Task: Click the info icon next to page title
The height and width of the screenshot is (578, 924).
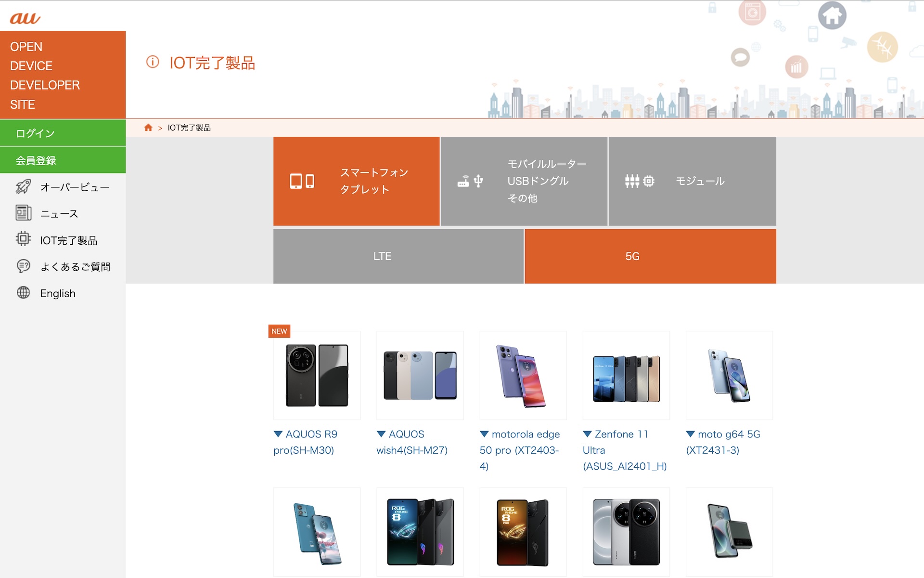Action: click(153, 62)
